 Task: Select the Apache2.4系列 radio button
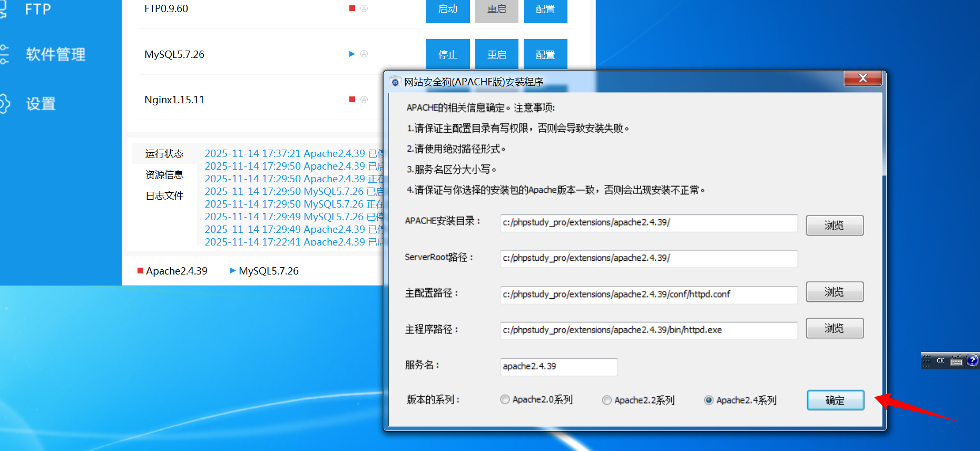[x=709, y=400]
